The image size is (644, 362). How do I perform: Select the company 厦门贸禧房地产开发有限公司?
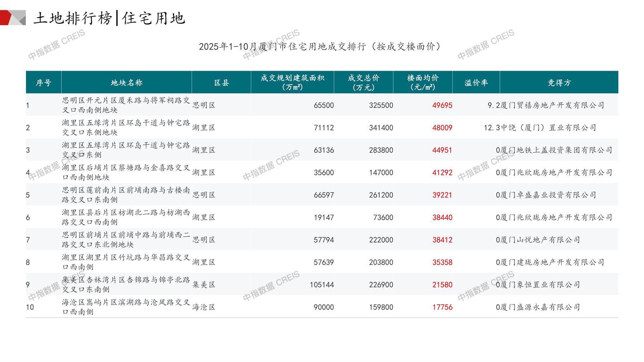pos(552,105)
